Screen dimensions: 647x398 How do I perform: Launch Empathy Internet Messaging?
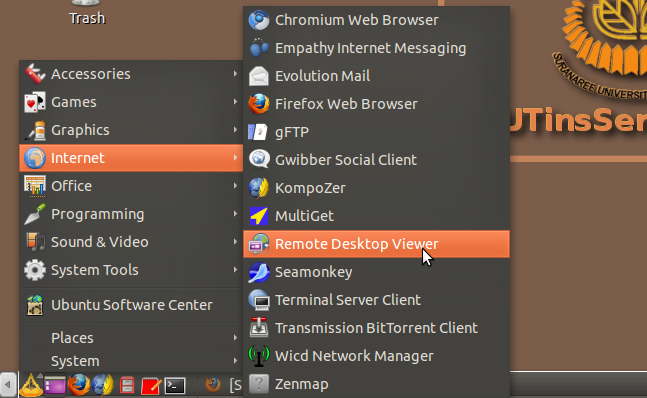(376, 48)
